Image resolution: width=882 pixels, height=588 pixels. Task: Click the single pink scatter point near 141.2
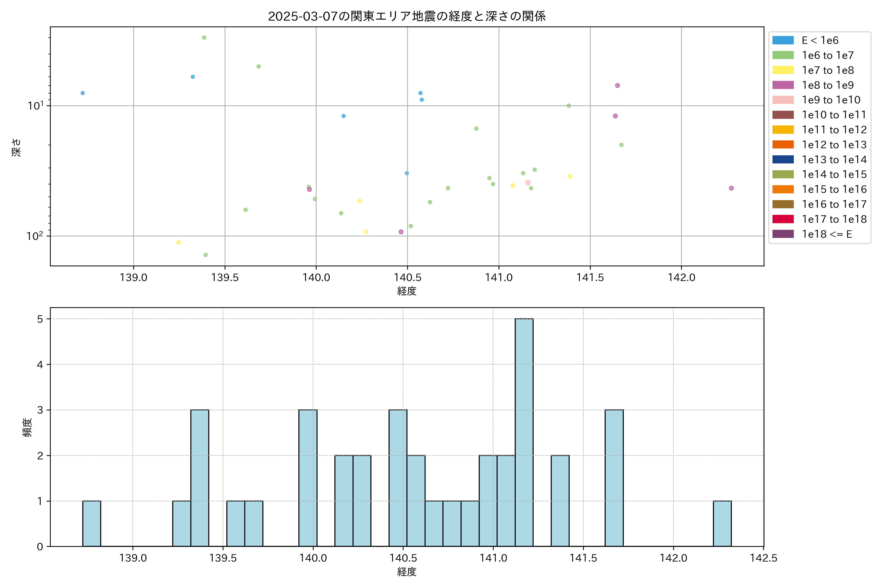pyautogui.click(x=528, y=183)
